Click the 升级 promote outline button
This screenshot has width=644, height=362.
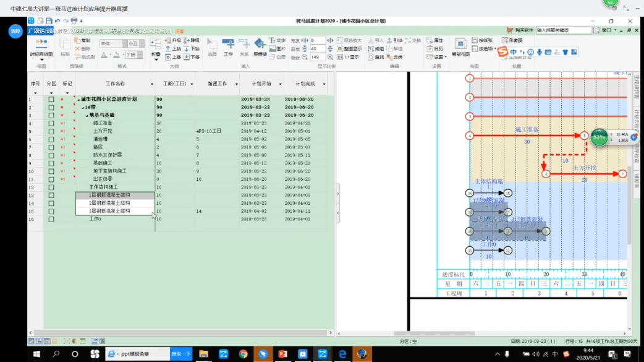pos(173,40)
